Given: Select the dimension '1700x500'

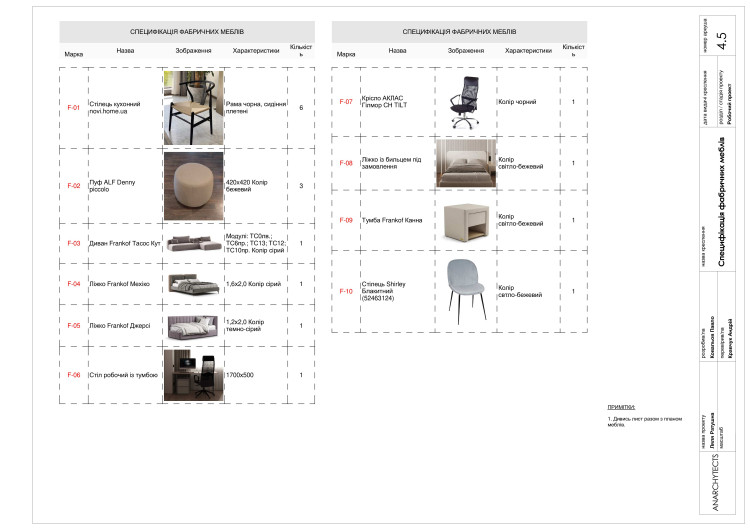Looking at the screenshot, I should [240, 375].
